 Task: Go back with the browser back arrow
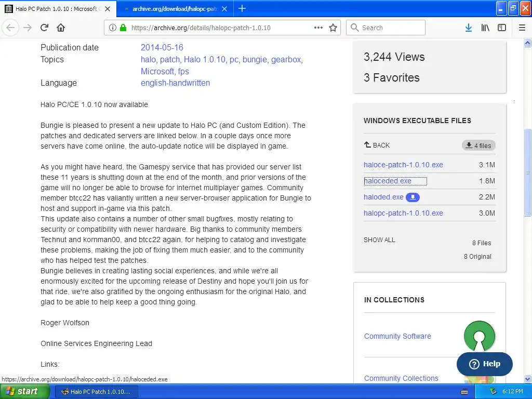tap(10, 28)
